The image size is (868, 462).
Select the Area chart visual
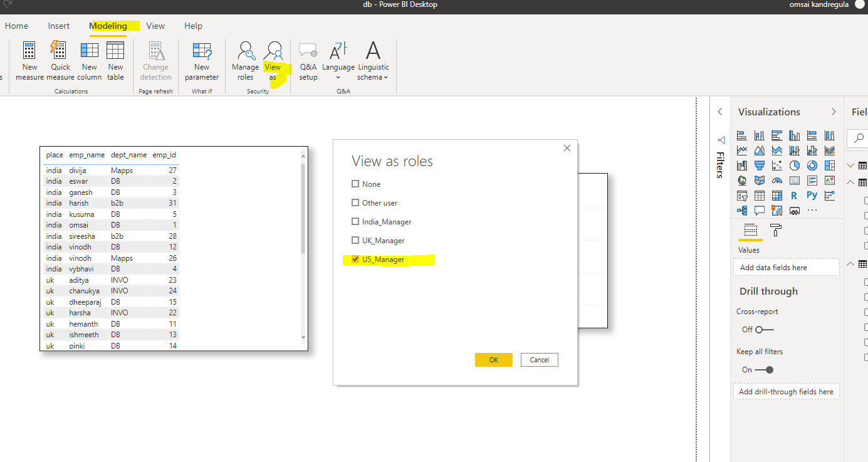coord(760,150)
